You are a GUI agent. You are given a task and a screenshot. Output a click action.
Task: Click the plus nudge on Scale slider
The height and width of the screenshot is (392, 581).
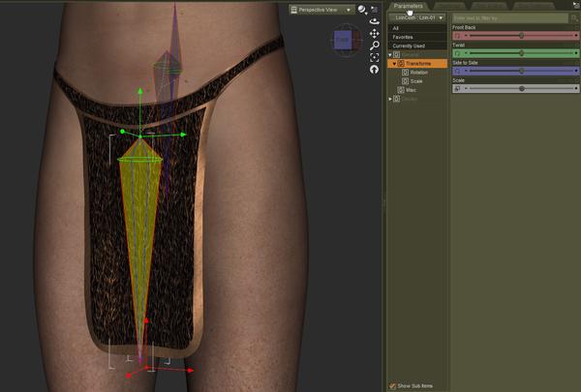pos(576,88)
